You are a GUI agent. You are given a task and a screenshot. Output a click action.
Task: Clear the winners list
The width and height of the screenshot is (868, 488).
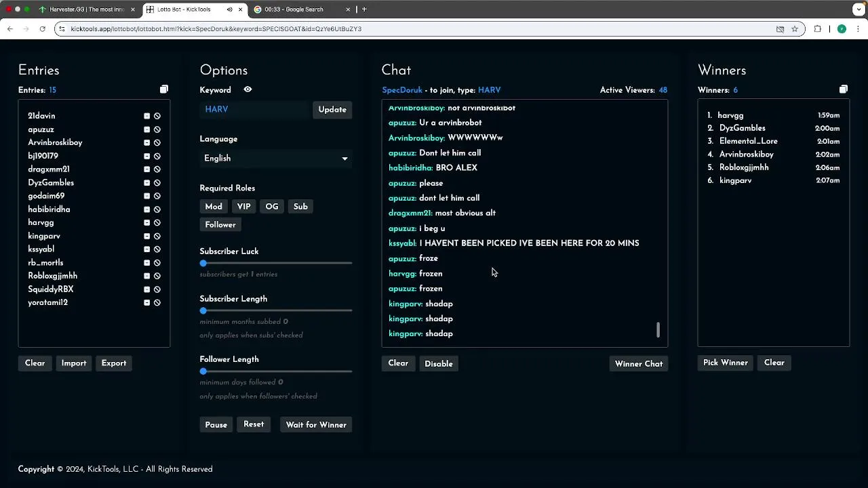774,363
